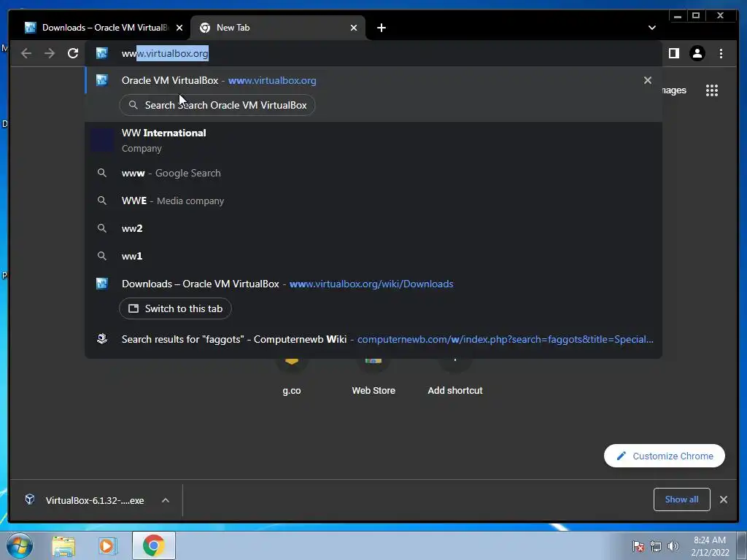The image size is (747, 560).
Task: Select the 'www - Google Search' suggestion
Action: pos(373,173)
